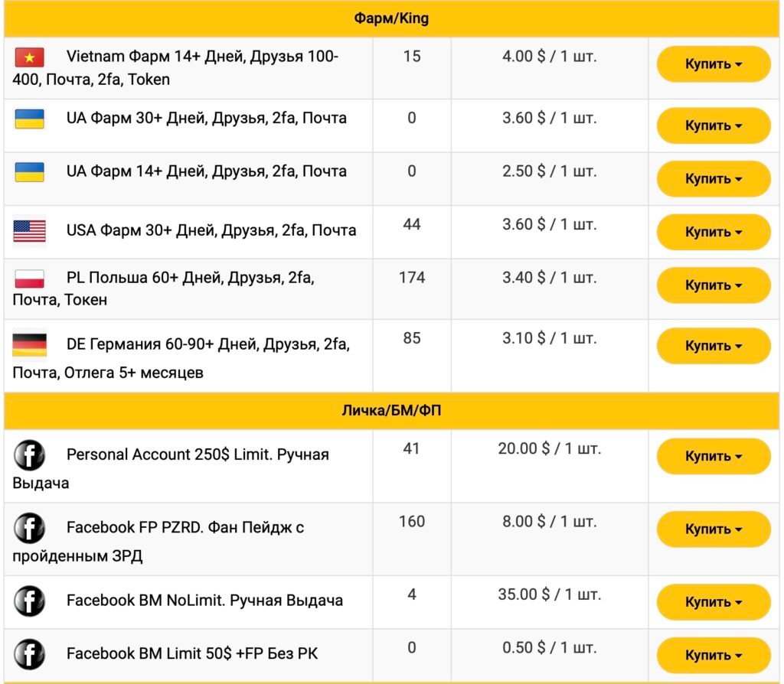
Task: Open Купить dropdown for UA Фарм 14+ Дней
Action: click(x=713, y=179)
